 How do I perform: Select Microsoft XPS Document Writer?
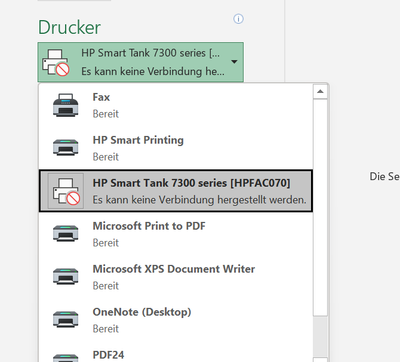tap(176, 277)
